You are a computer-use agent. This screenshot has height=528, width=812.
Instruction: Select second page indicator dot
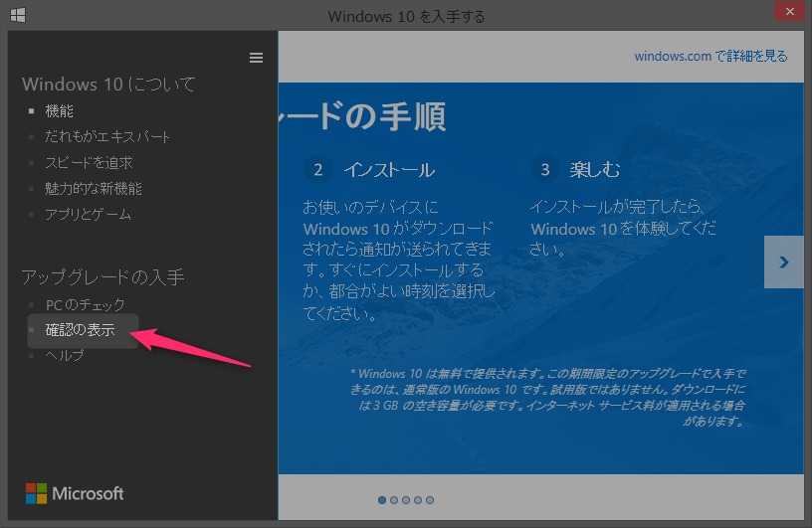394,500
